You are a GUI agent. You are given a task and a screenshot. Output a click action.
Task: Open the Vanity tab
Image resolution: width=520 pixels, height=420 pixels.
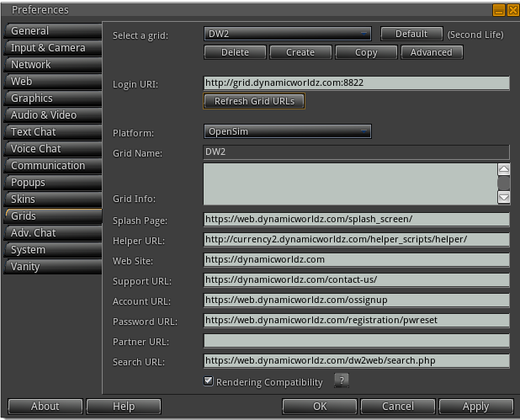[53, 267]
